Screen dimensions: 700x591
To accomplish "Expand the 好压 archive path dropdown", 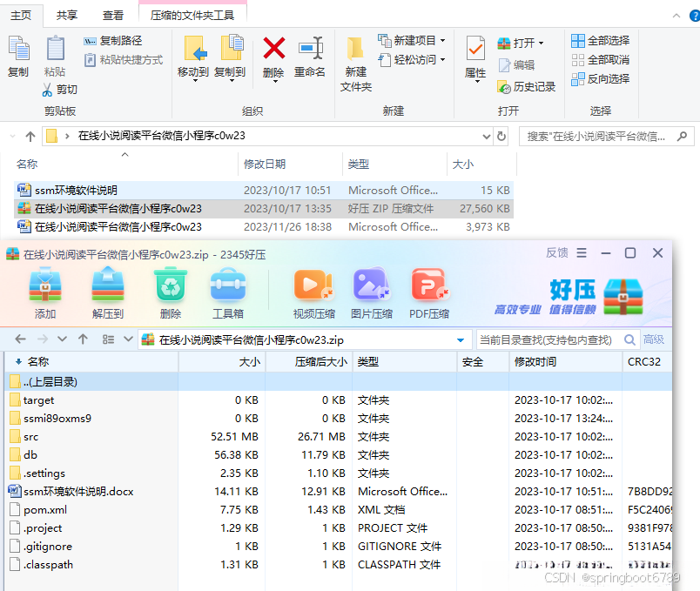I will tap(461, 340).
